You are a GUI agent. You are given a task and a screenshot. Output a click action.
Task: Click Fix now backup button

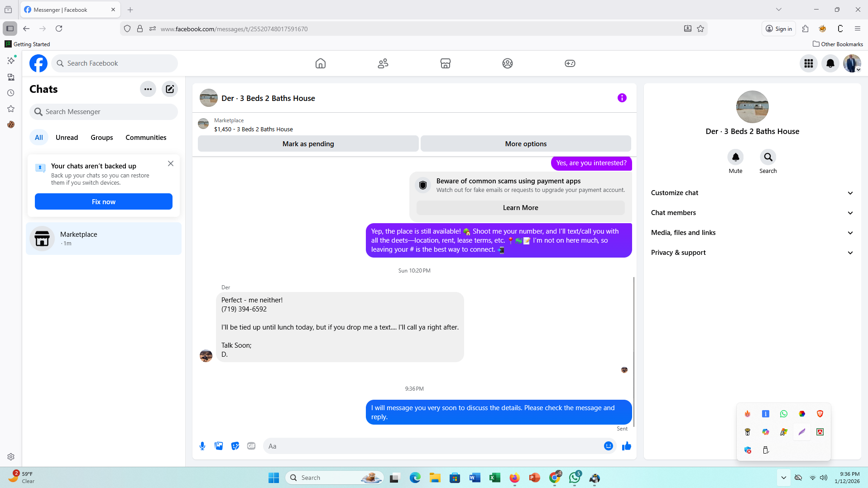pyautogui.click(x=104, y=202)
